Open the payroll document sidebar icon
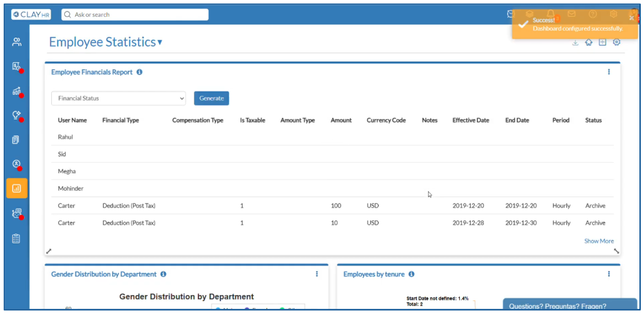Image resolution: width=644 pixels, height=314 pixels. (x=16, y=67)
